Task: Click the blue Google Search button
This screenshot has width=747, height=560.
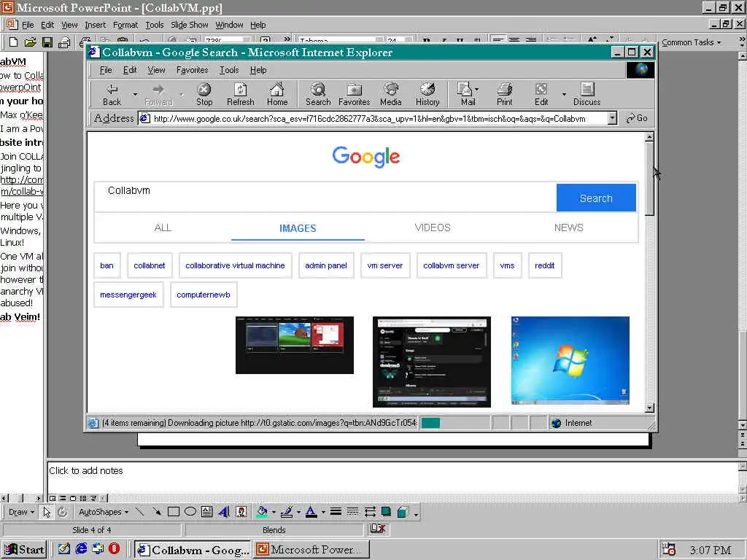Action: coord(596,198)
